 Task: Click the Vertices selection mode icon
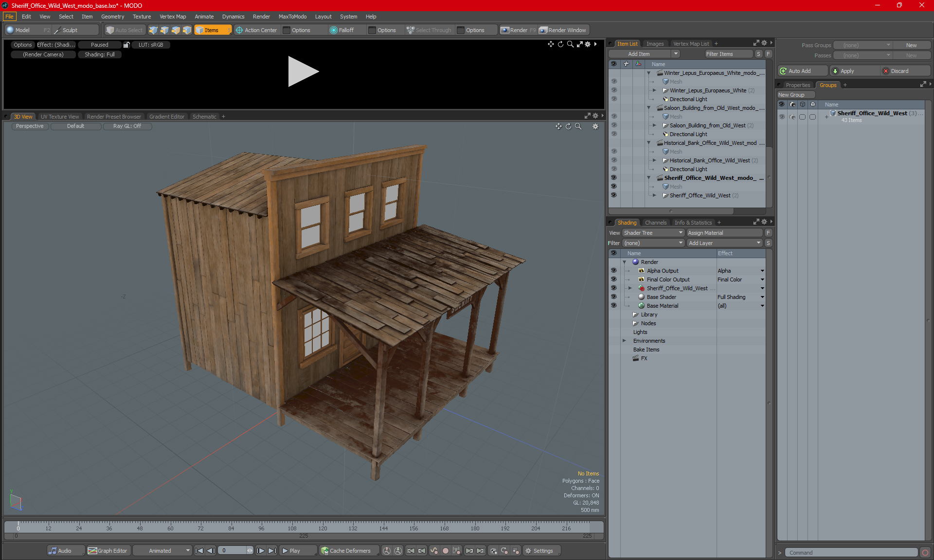[x=153, y=30]
